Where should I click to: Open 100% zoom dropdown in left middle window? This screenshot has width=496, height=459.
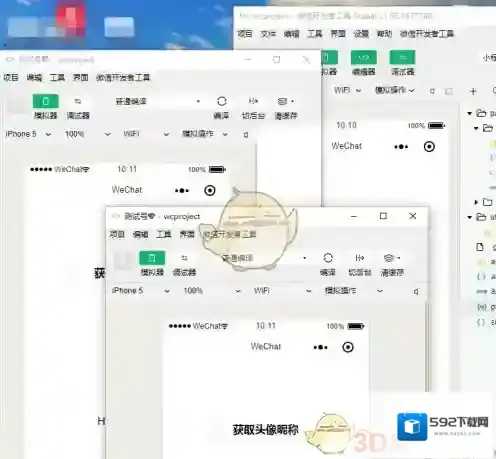click(x=88, y=134)
